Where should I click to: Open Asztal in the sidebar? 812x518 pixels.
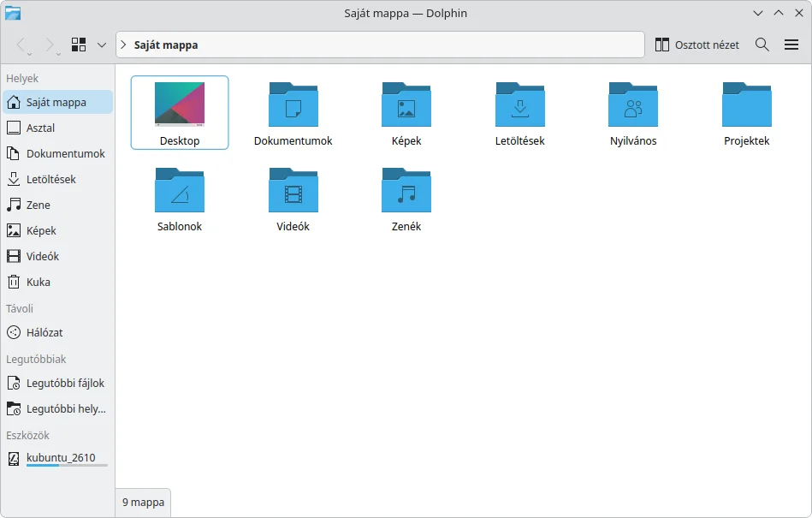click(x=57, y=128)
